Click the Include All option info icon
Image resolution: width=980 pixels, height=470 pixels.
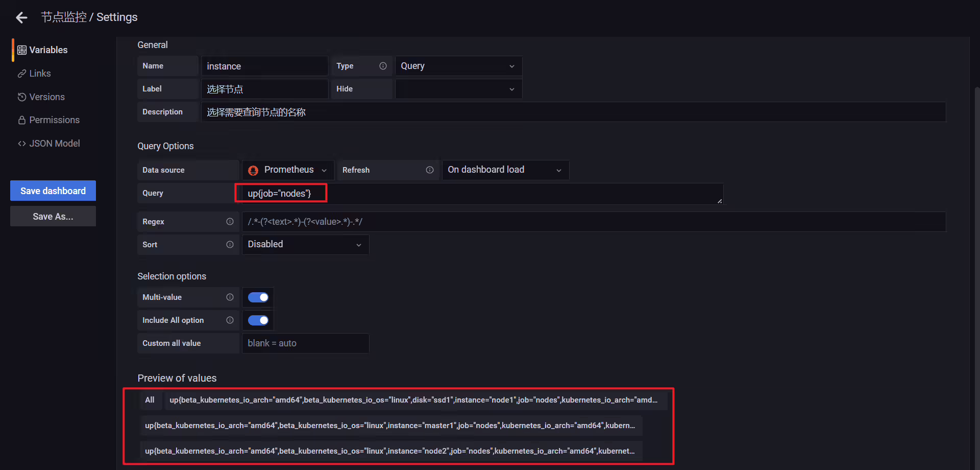click(230, 320)
